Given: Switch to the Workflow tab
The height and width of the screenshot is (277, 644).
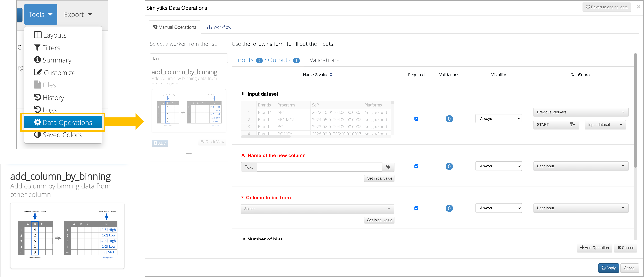Looking at the screenshot, I should [219, 27].
